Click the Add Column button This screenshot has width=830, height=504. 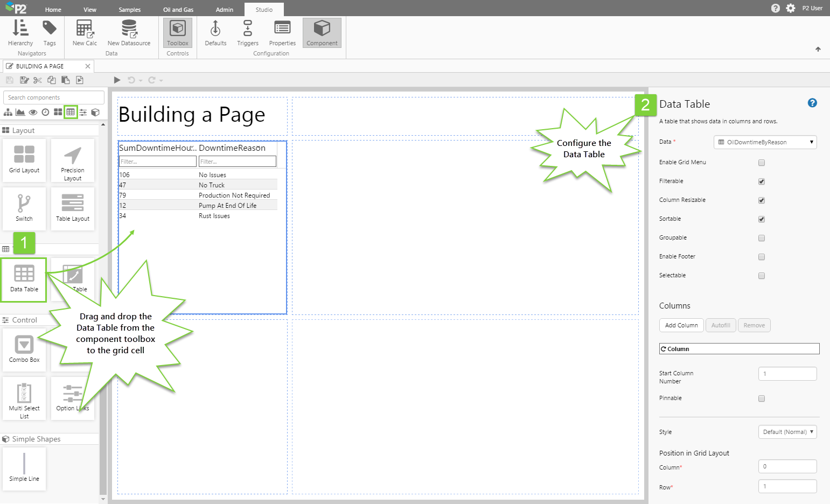point(681,325)
